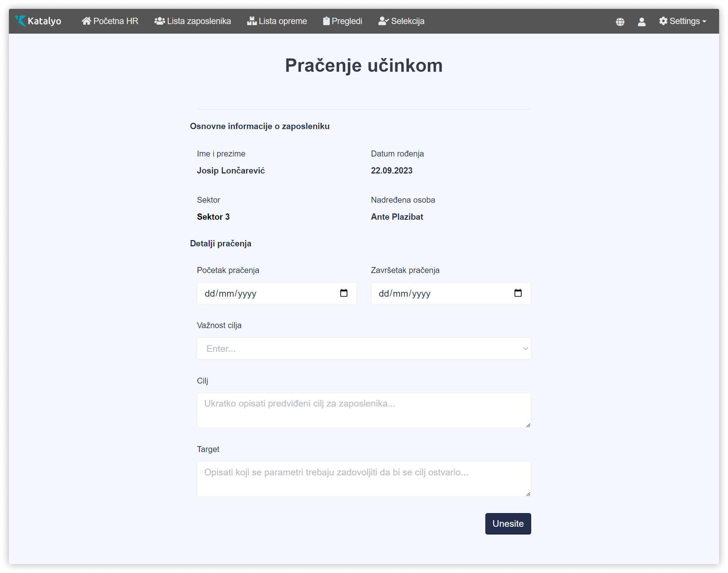Go to Lista zaposlenika menu

(199, 21)
